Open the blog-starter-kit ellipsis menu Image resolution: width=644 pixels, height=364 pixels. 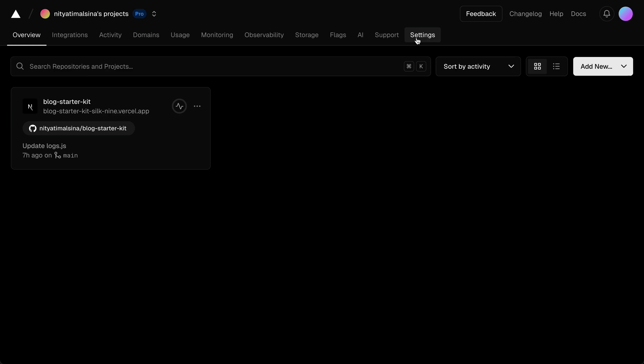click(197, 106)
